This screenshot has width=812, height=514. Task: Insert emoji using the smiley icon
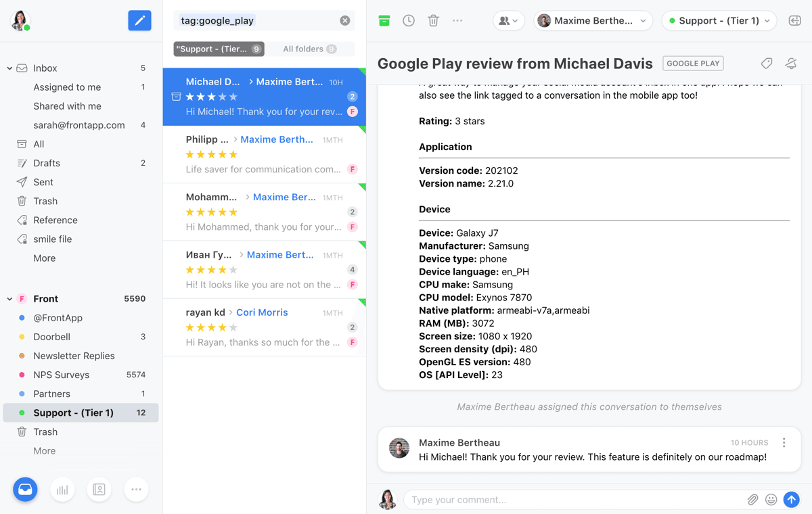pyautogui.click(x=771, y=500)
